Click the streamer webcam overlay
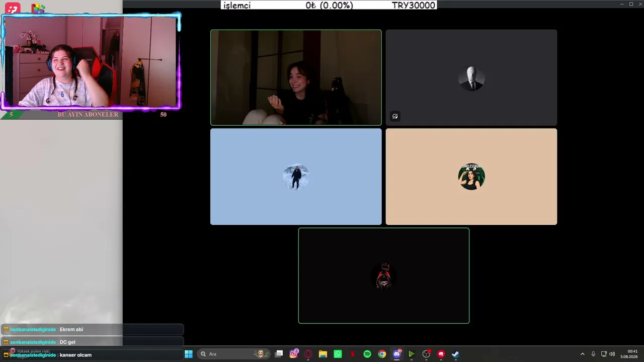644x362 pixels. click(91, 62)
